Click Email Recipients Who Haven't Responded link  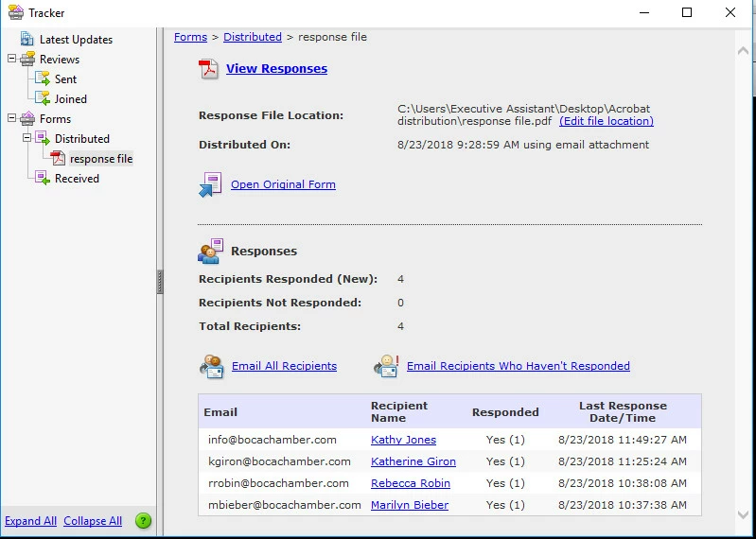518,366
